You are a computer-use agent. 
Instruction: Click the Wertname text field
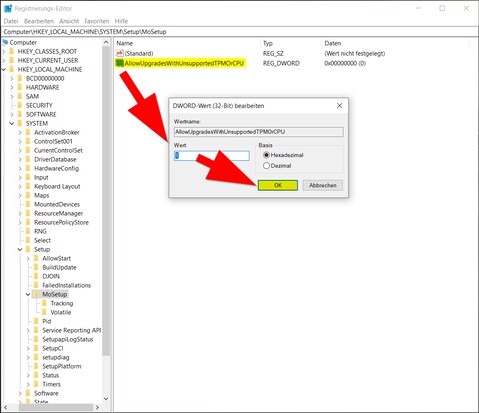coord(258,132)
